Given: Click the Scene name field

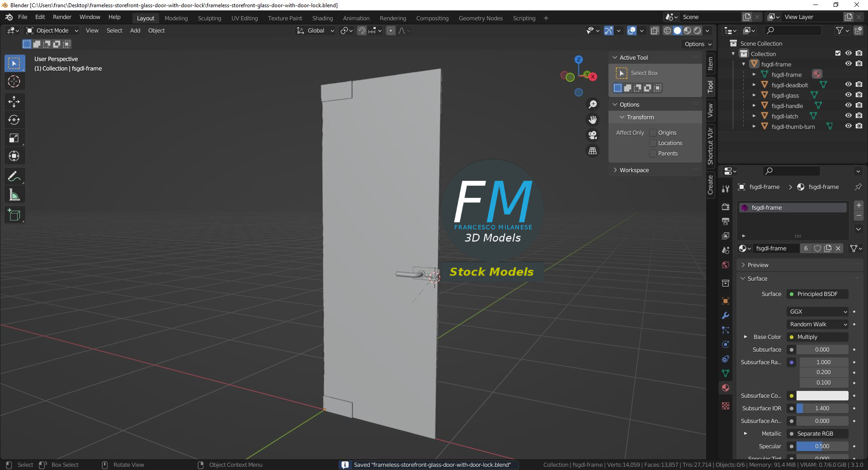Looking at the screenshot, I should pos(710,17).
